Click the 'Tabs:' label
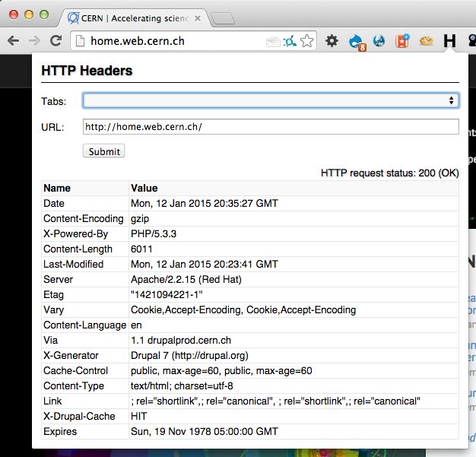476x457 pixels. click(54, 101)
